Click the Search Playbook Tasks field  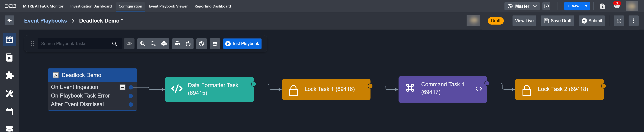(x=75, y=44)
